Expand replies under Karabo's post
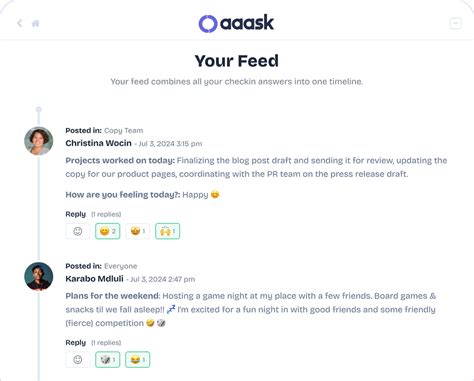474x381 pixels. click(x=106, y=343)
